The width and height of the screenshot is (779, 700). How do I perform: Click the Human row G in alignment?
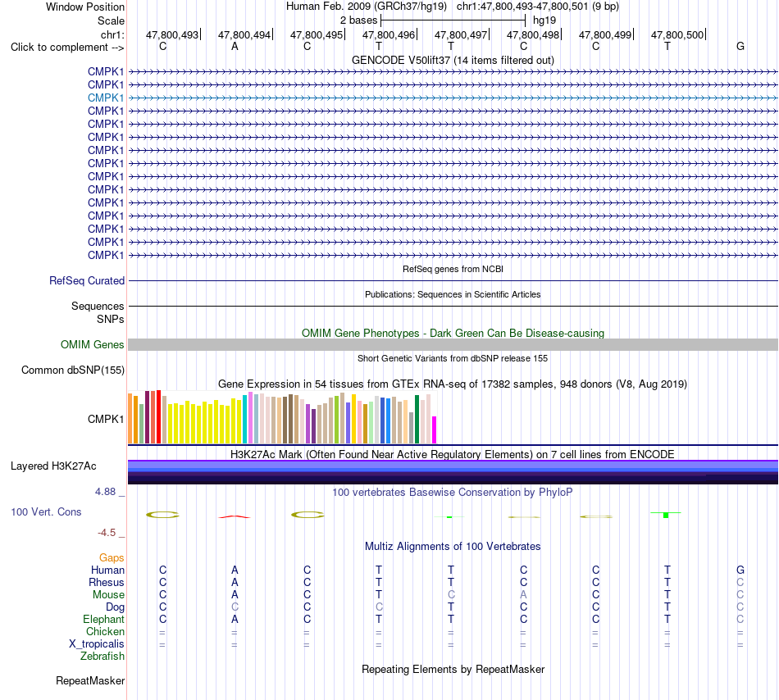[740, 570]
